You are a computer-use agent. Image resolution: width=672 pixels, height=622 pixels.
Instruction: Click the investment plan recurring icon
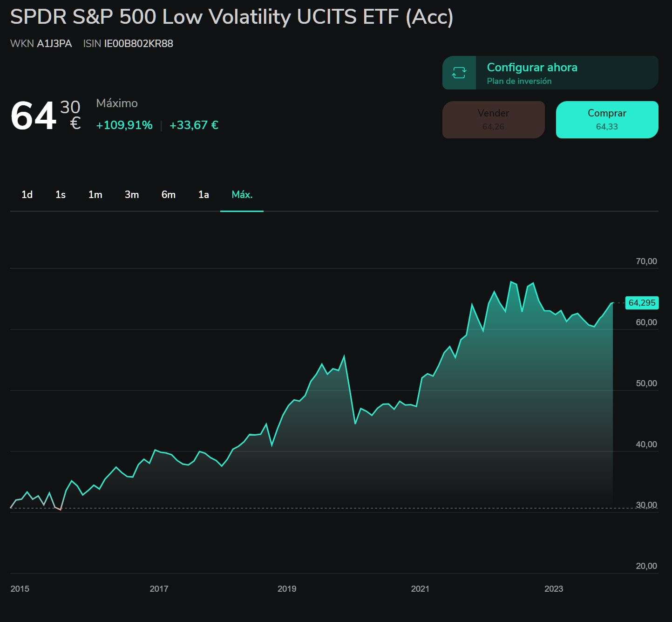[x=459, y=73]
